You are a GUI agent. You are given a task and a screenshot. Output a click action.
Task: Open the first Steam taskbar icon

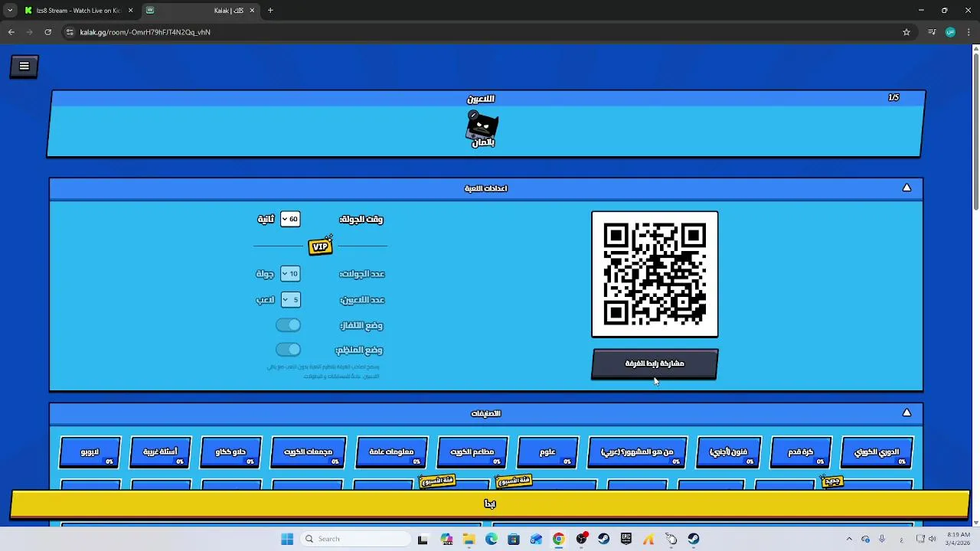click(604, 539)
